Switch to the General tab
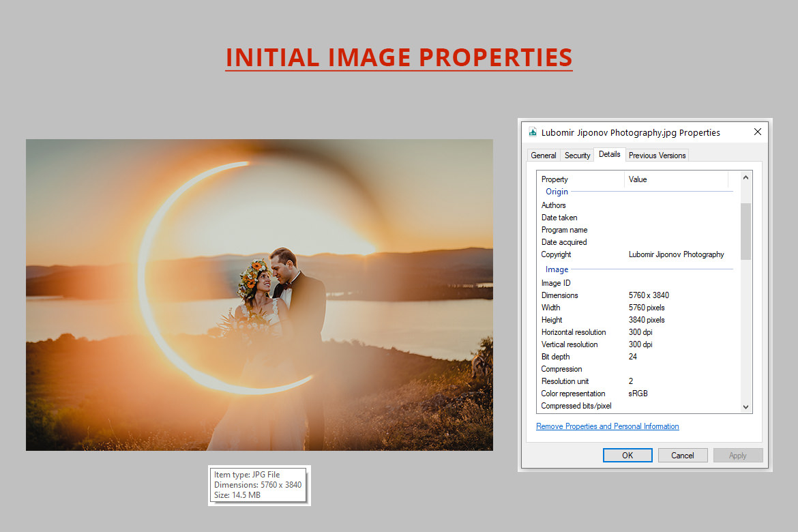The image size is (798, 532). (544, 156)
